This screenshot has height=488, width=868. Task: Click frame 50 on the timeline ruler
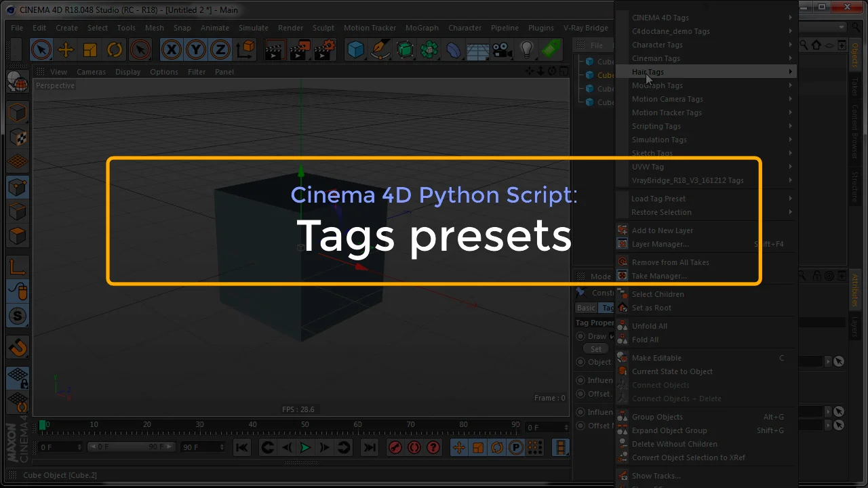click(x=305, y=425)
